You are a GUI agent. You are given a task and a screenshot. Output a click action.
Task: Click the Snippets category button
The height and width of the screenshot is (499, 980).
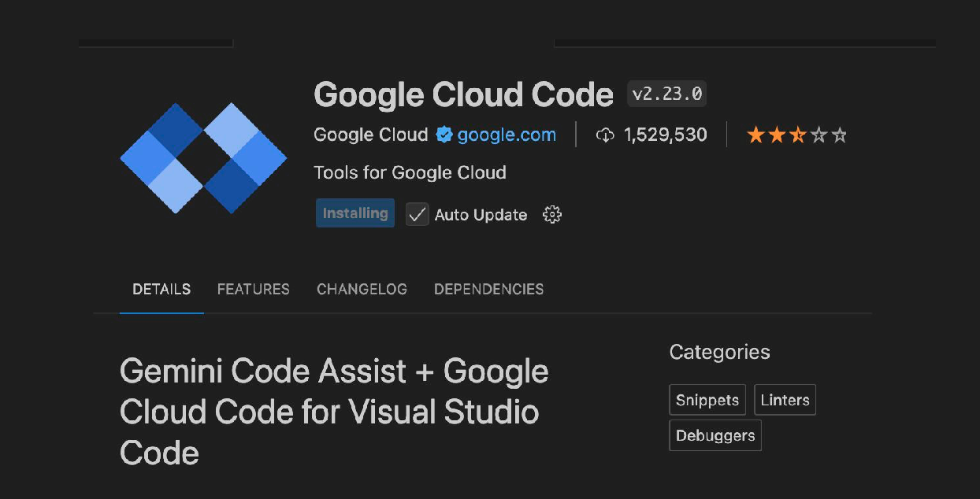coord(707,399)
